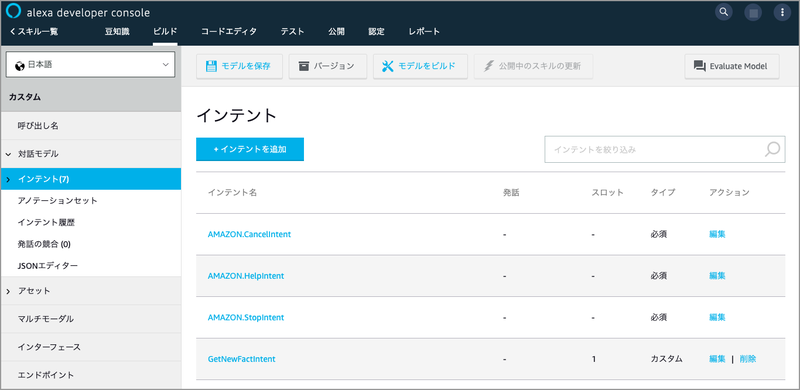
Task: Click slot count 1 in GetNewFactIntent row
Action: (594, 359)
